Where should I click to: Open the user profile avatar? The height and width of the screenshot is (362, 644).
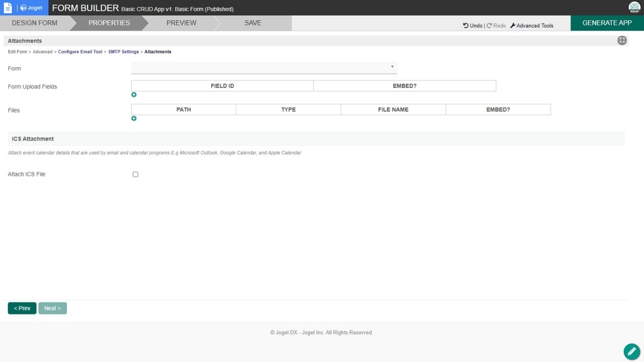point(634,8)
